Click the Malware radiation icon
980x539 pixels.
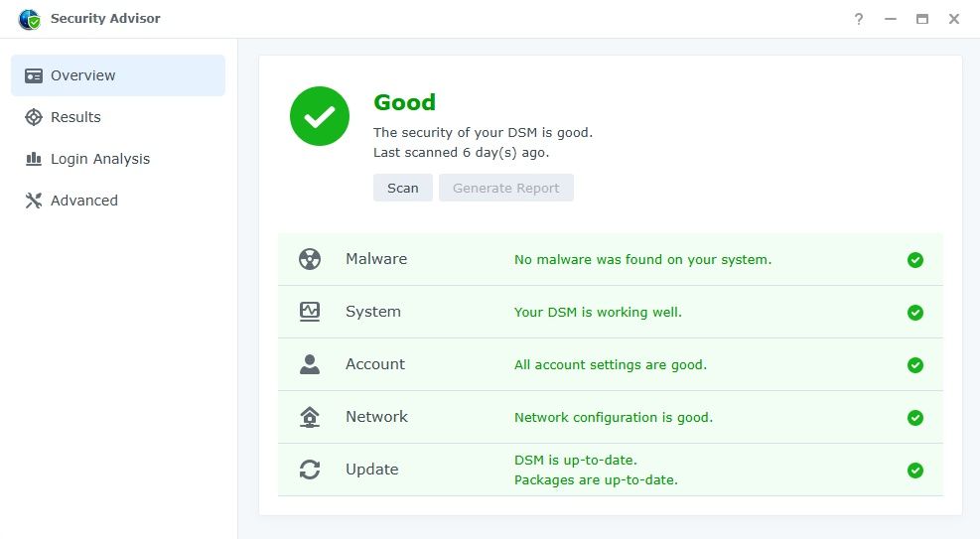310,259
